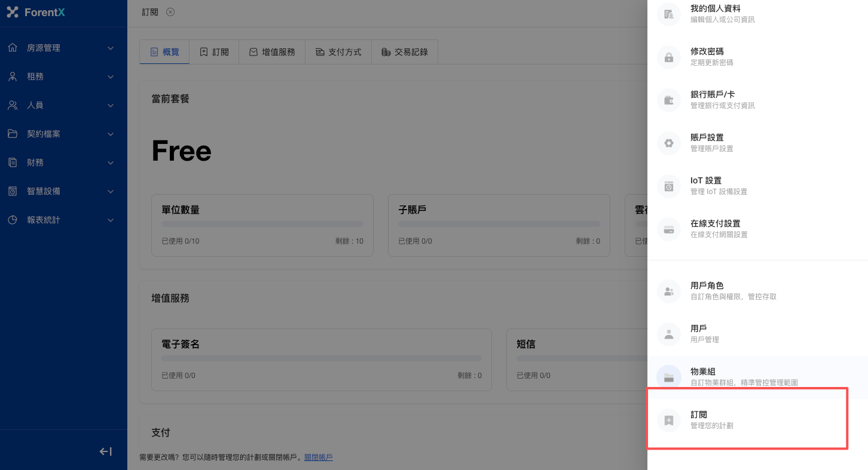Expand the 房源管理 sidebar menu

(x=63, y=48)
